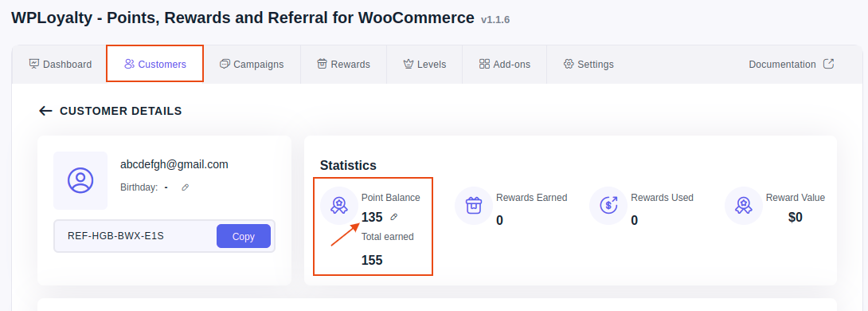This screenshot has height=311, width=868.
Task: Click the point balance value 135
Action: click(372, 218)
